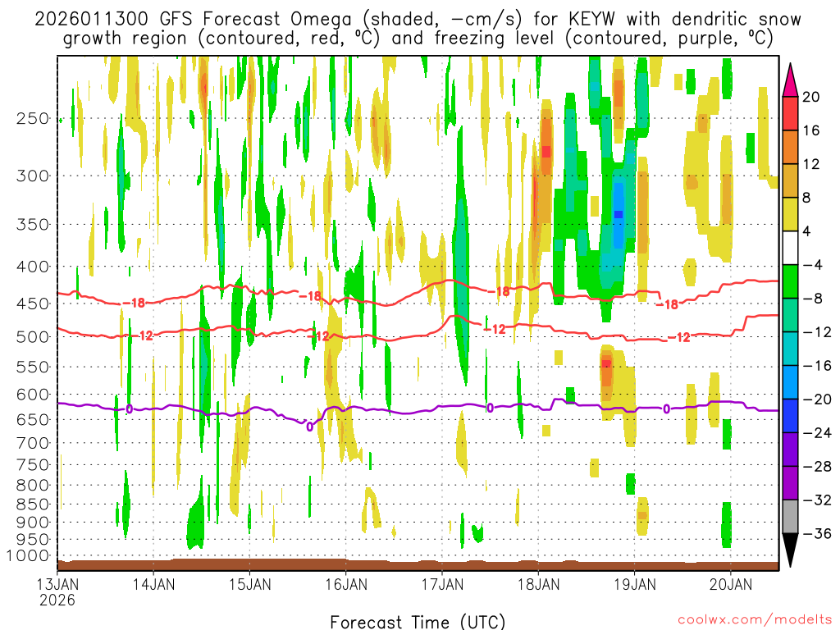Image resolution: width=840 pixels, height=630 pixels.
Task: Click the 16JAN date label on the time axis
Action: tap(345, 585)
